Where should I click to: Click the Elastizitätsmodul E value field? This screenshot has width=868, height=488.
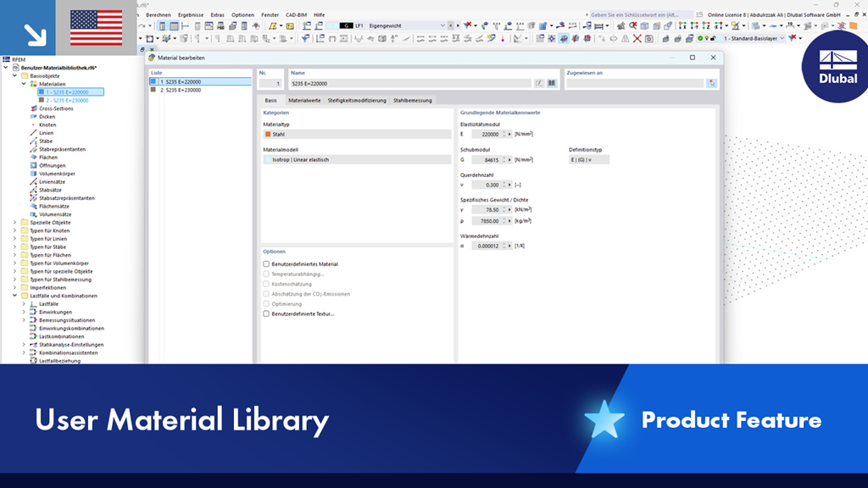pos(486,134)
